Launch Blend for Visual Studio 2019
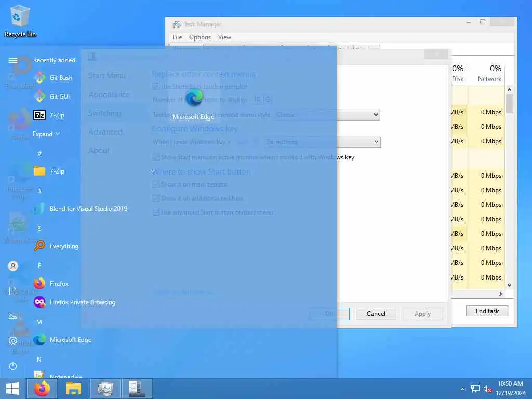The width and height of the screenshot is (532, 399). click(82, 209)
